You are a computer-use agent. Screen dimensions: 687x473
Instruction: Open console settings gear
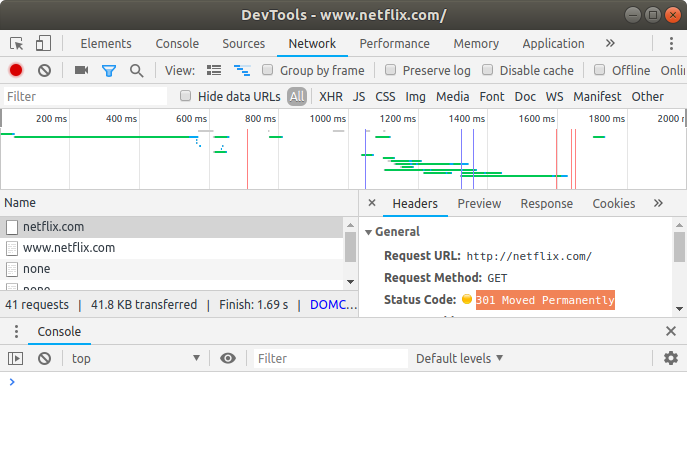671,358
